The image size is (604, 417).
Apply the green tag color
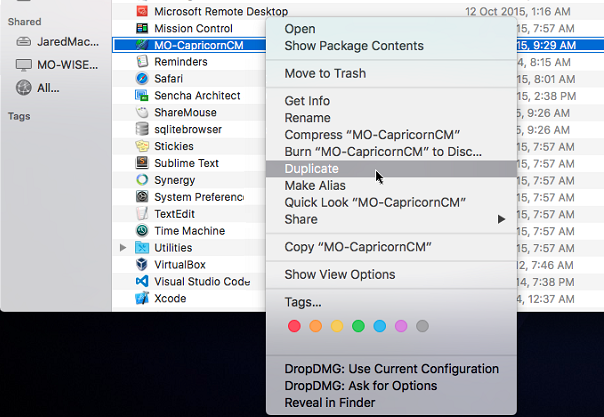pyautogui.click(x=358, y=326)
